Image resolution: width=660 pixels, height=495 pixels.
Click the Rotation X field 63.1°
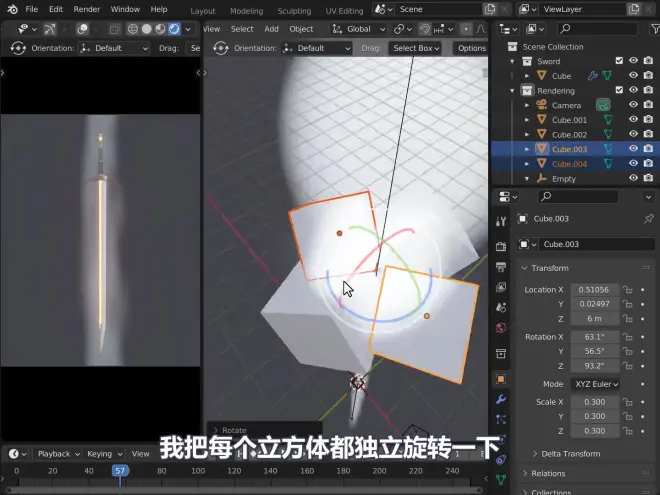(594, 337)
